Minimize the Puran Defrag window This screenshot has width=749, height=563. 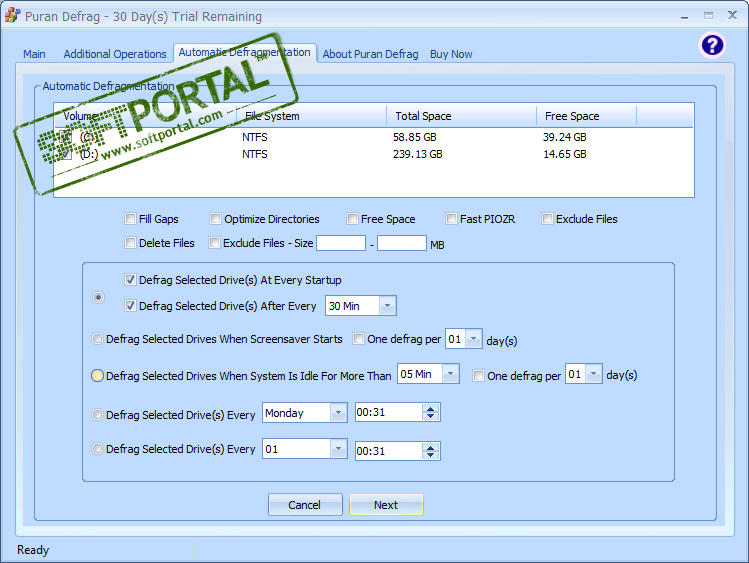tap(685, 16)
